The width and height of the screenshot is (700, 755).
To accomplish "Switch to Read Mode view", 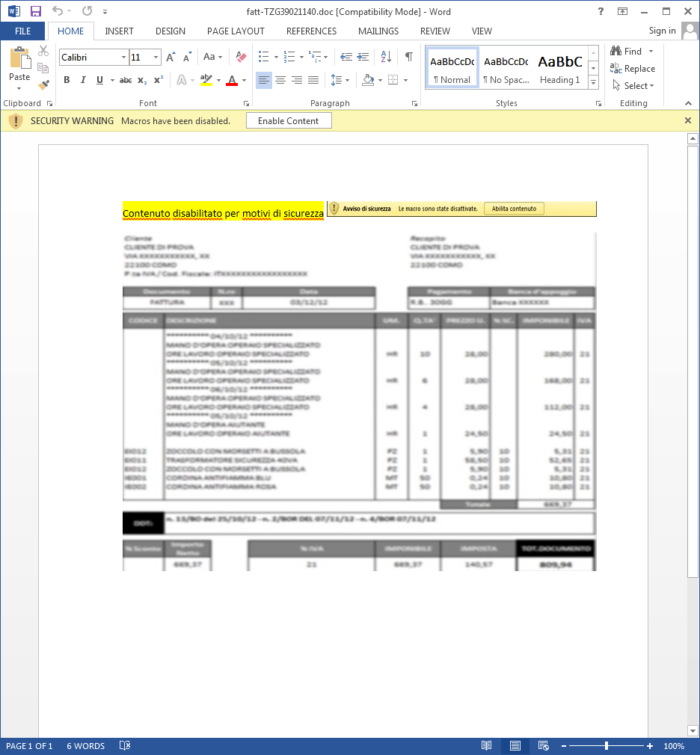I will 487,746.
